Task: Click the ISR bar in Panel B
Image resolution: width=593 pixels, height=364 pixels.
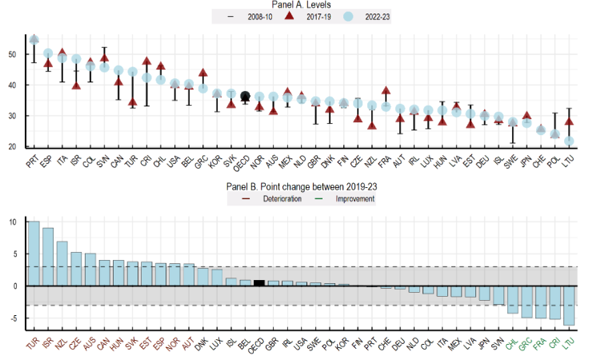Action: 48,257
